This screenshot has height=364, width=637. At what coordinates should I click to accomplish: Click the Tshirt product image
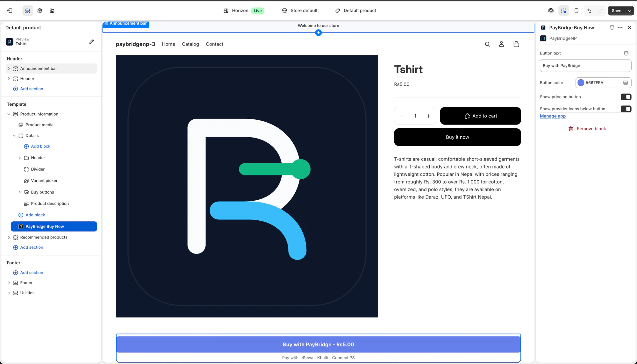[247, 186]
